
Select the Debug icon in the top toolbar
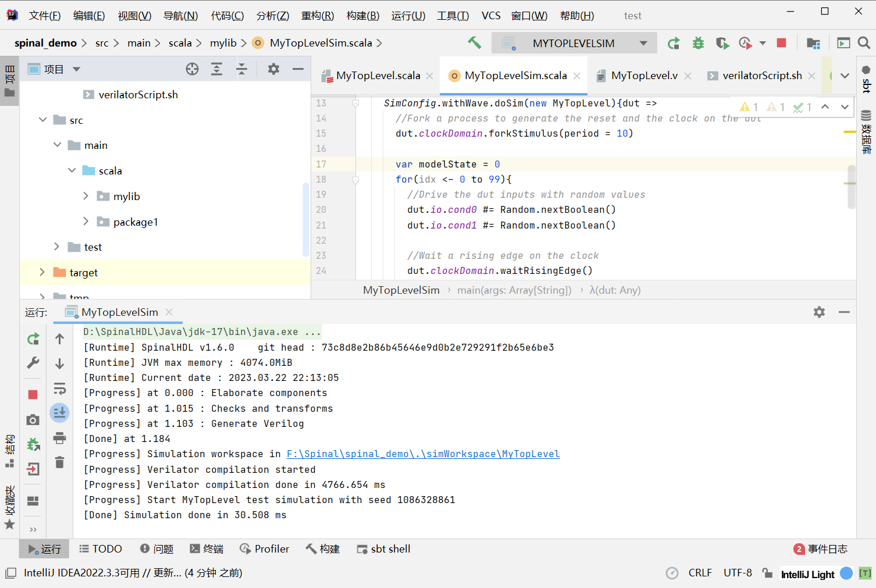(697, 42)
